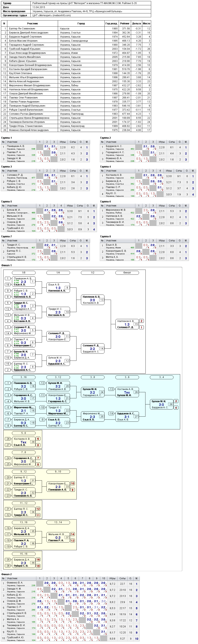Click the Группа-1 heading
198x644 pixels.
click(x=6, y=138)
